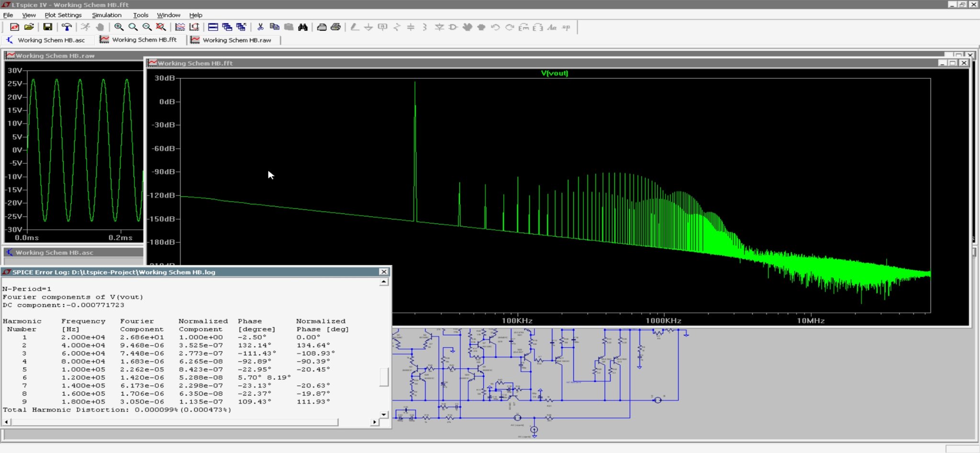980x453 pixels.
Task: Open the Tools menu
Action: point(141,15)
